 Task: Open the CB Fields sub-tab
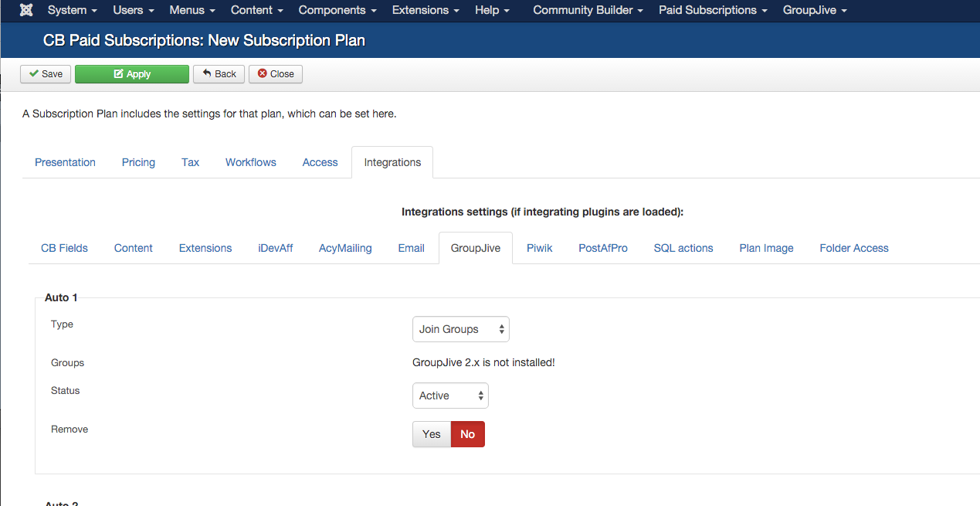coord(64,248)
